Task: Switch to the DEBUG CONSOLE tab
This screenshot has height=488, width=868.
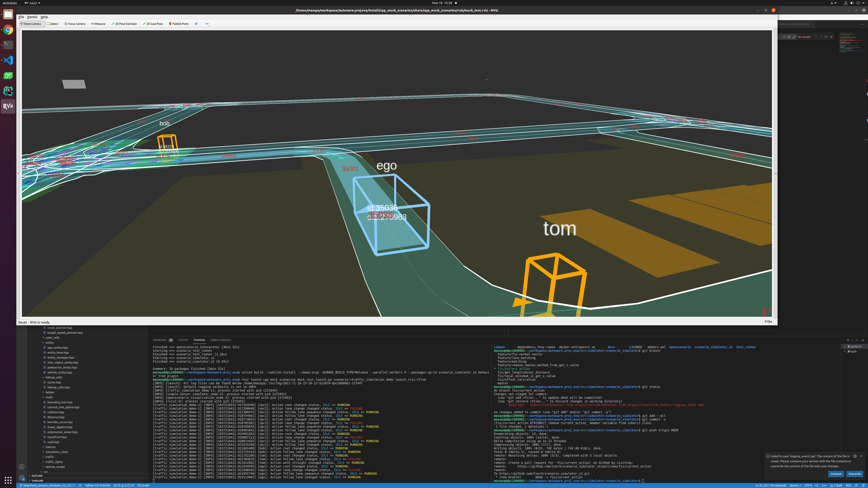Action: pos(221,340)
